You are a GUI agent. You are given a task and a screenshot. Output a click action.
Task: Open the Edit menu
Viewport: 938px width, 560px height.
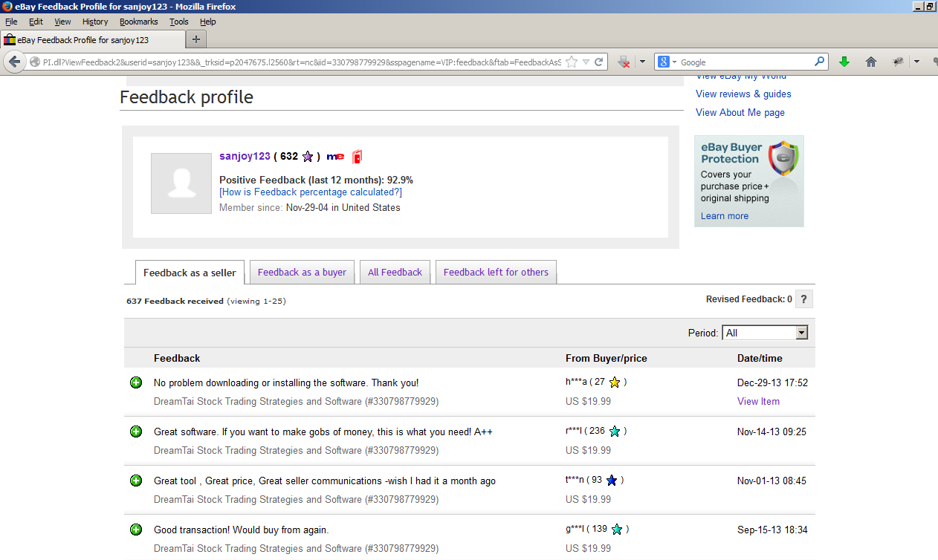(36, 22)
